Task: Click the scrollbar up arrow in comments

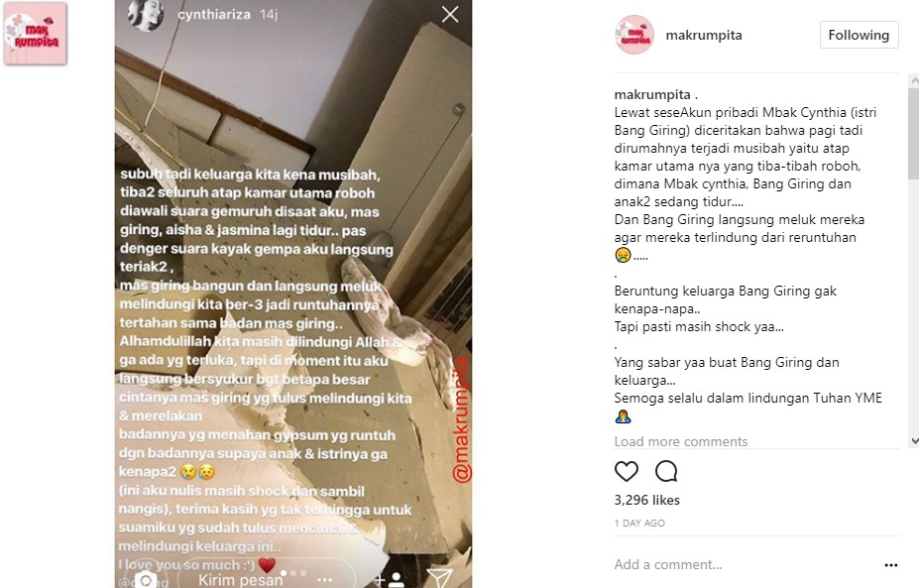Action: click(x=914, y=79)
